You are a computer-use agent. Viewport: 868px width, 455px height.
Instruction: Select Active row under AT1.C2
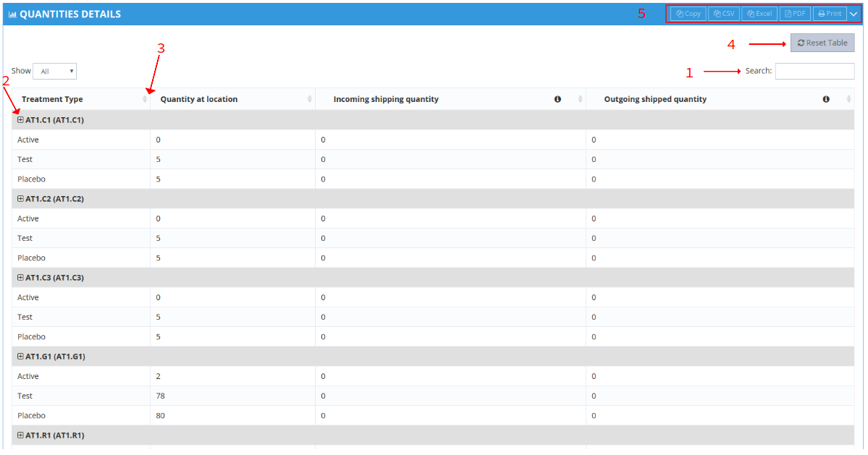point(433,218)
